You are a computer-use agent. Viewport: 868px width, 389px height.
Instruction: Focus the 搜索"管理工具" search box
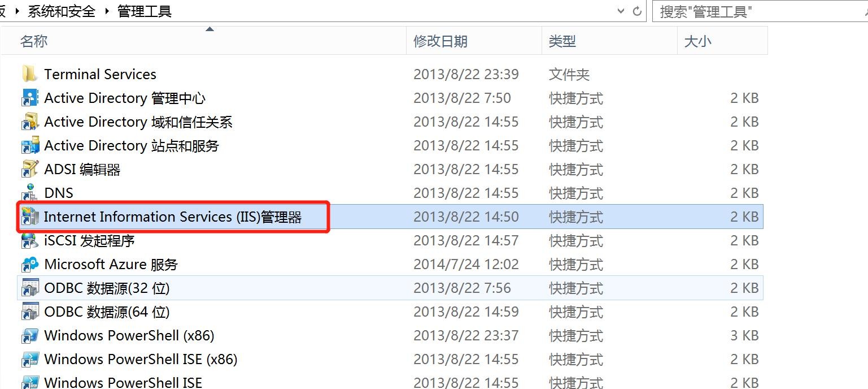[x=760, y=11]
